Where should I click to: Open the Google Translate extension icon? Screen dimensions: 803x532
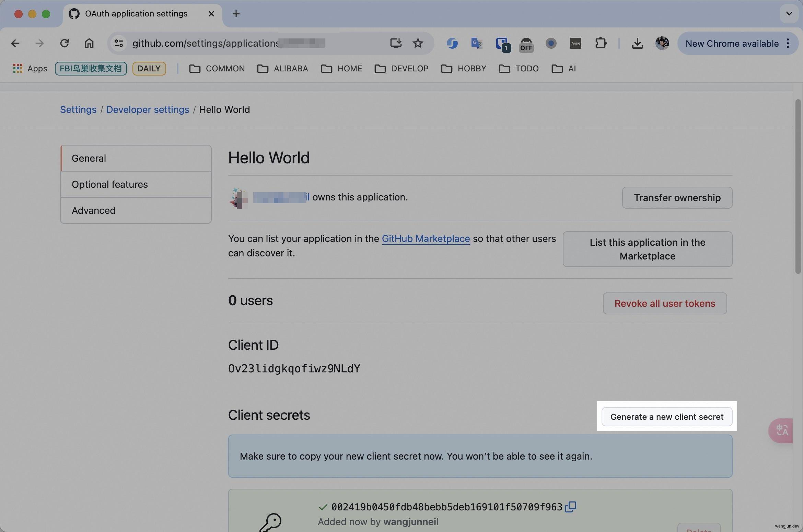point(476,43)
